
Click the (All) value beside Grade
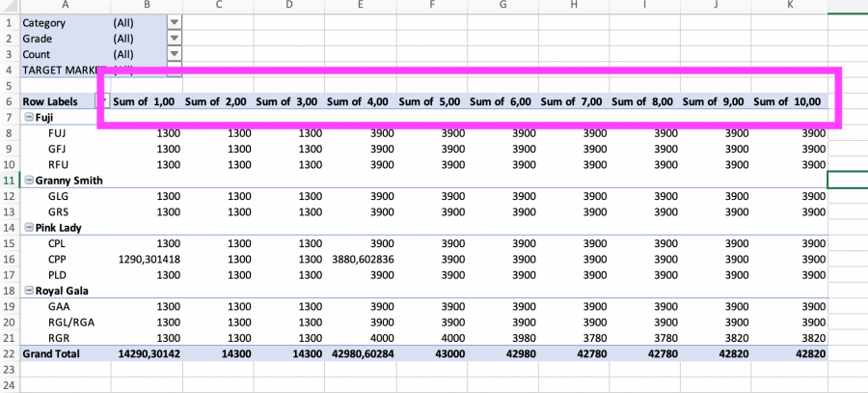tap(122, 39)
